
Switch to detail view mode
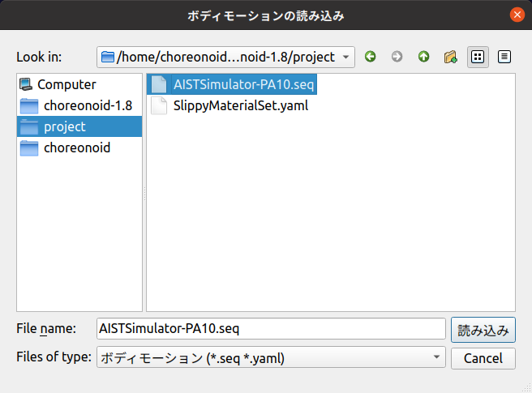pos(504,57)
